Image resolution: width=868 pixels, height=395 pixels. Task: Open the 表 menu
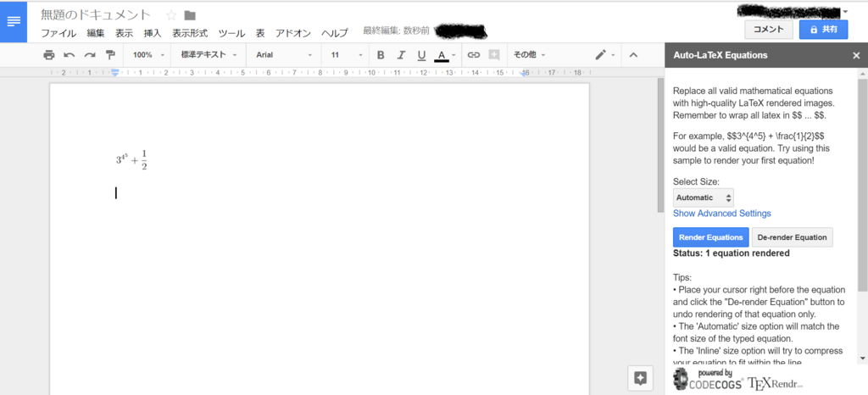(260, 33)
